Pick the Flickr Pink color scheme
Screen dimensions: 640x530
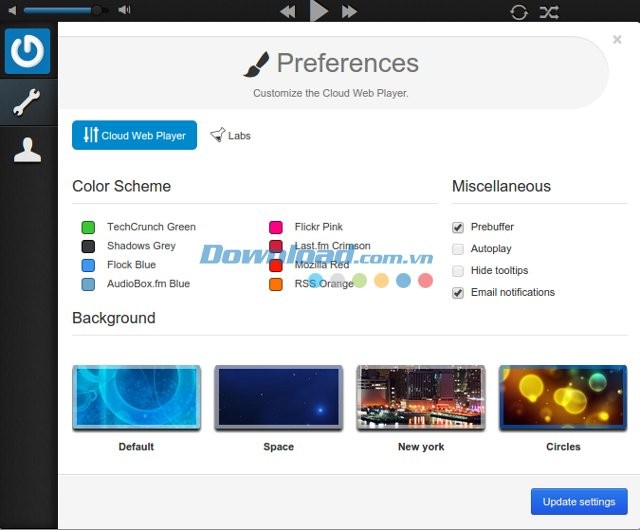tap(276, 227)
